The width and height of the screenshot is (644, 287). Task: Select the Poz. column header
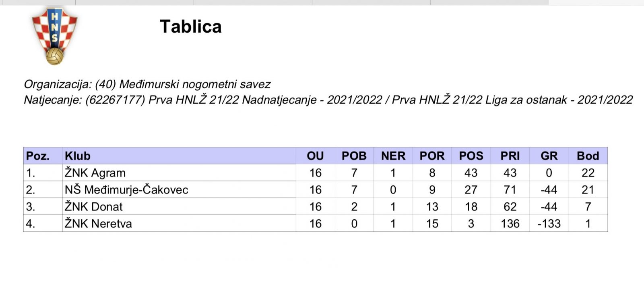[x=38, y=156]
